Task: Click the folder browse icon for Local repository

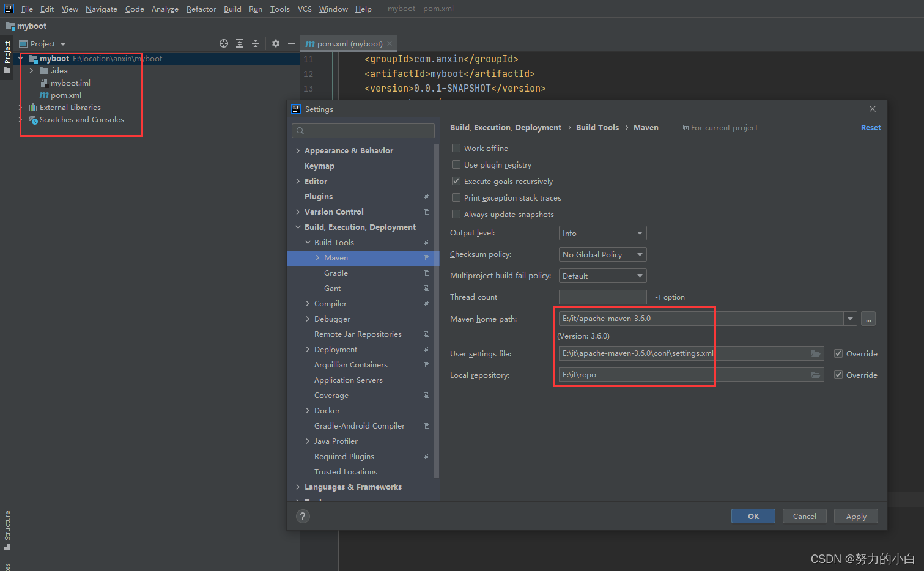Action: pos(816,375)
